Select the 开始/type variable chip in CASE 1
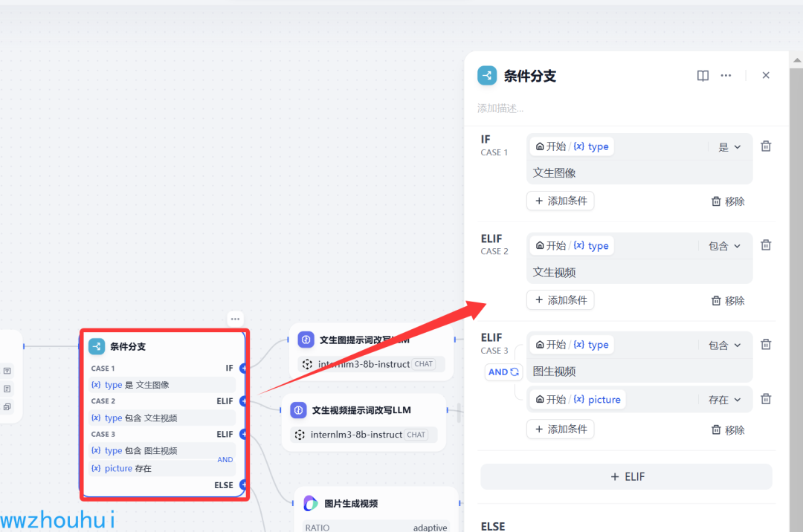Viewport: 803px width, 532px height. pos(572,147)
